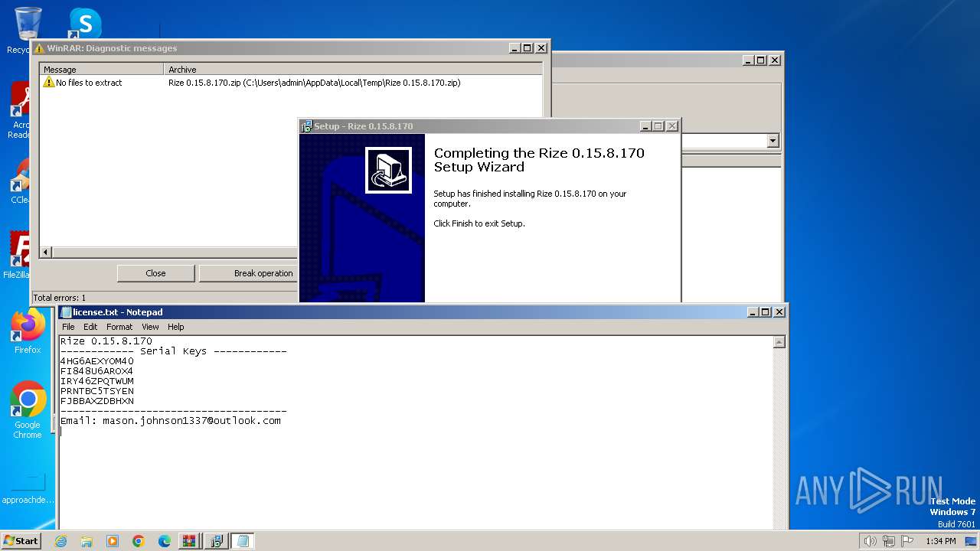
Task: Minimize the Setup wizard window
Action: coord(645,126)
